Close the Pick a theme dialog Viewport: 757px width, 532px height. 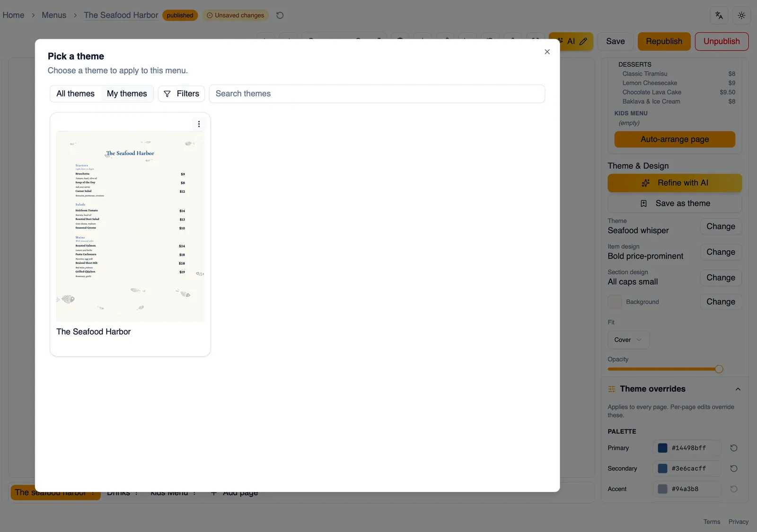(x=547, y=52)
